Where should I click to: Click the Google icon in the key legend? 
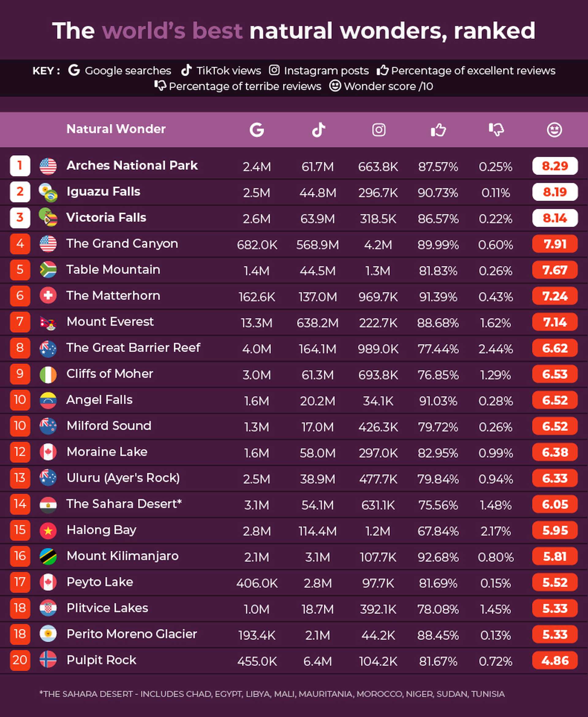point(74,70)
